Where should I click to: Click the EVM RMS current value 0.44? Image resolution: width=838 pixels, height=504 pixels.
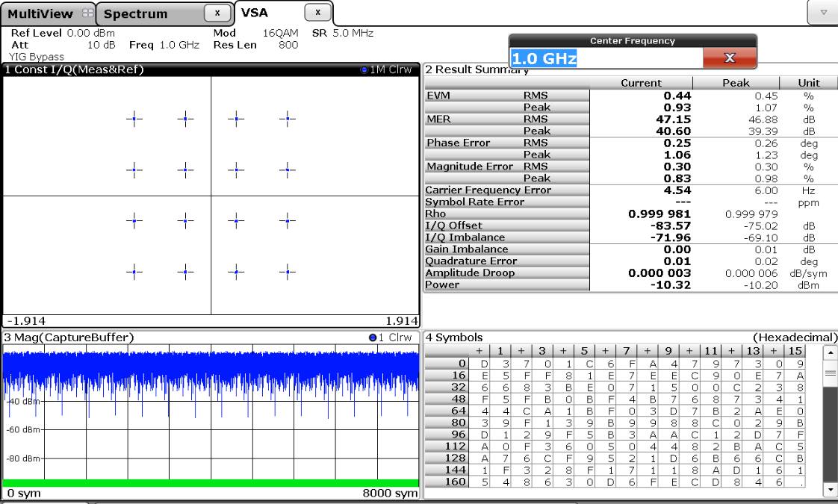point(677,96)
